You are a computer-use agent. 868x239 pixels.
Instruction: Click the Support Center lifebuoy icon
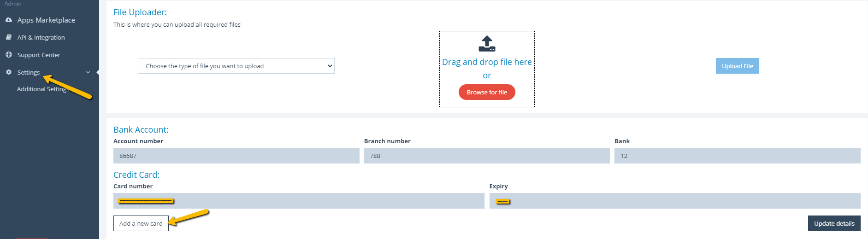9,55
